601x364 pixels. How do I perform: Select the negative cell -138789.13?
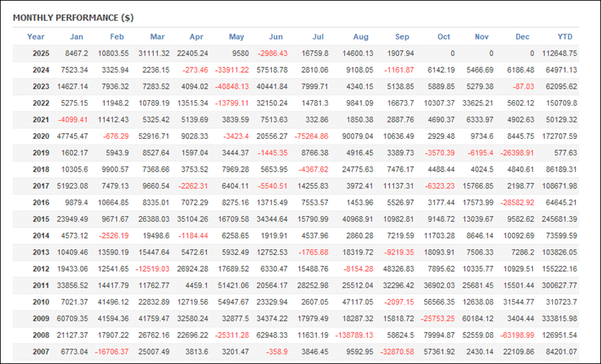354,335
